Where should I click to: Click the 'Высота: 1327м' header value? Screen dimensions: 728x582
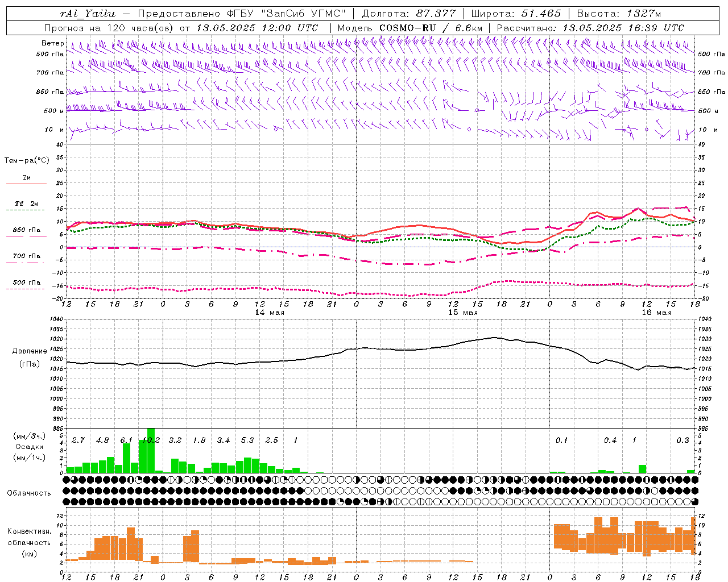(619, 14)
